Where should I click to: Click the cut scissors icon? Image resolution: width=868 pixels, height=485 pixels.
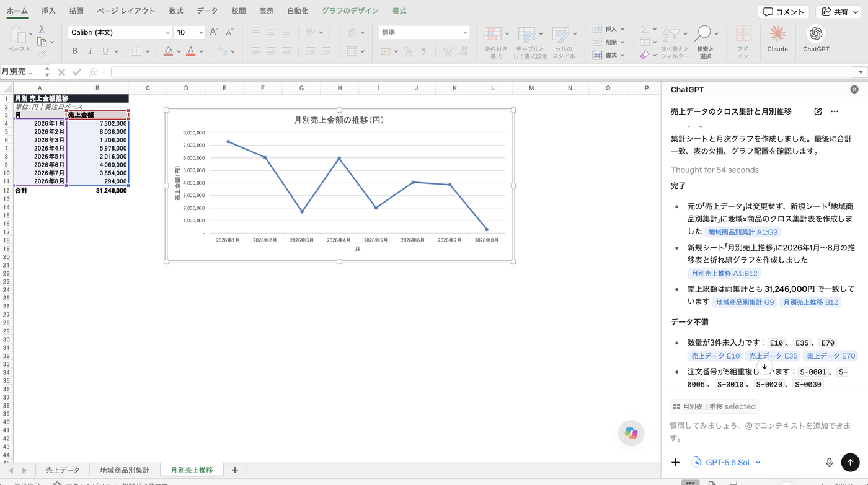(x=42, y=29)
